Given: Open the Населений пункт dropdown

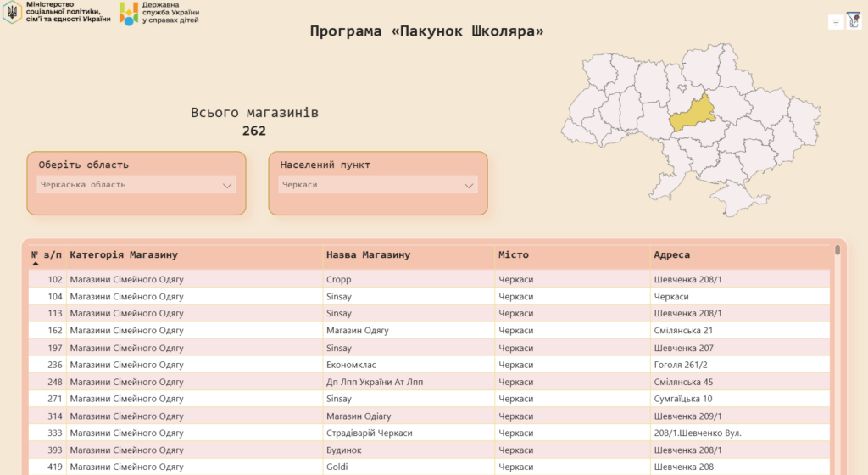Looking at the screenshot, I should click(x=378, y=185).
